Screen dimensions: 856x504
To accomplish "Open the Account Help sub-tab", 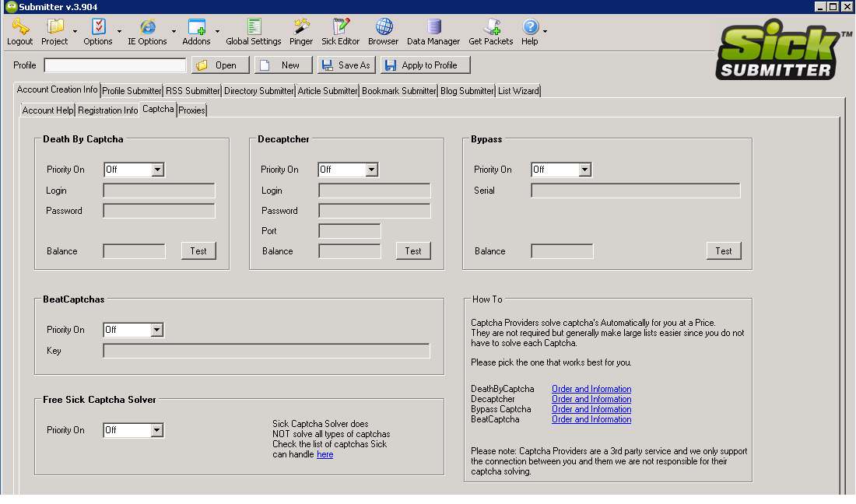I will tap(47, 110).
